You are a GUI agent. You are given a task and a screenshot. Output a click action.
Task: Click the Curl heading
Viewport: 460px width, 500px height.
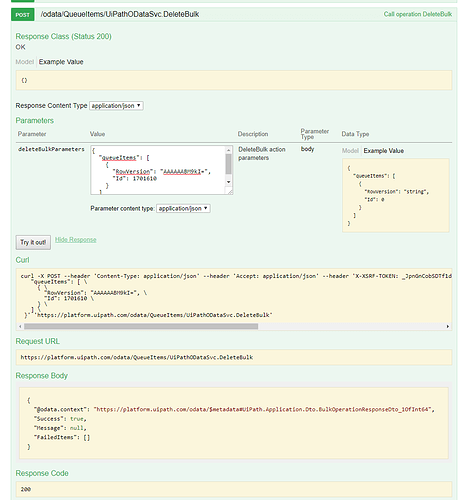22,260
